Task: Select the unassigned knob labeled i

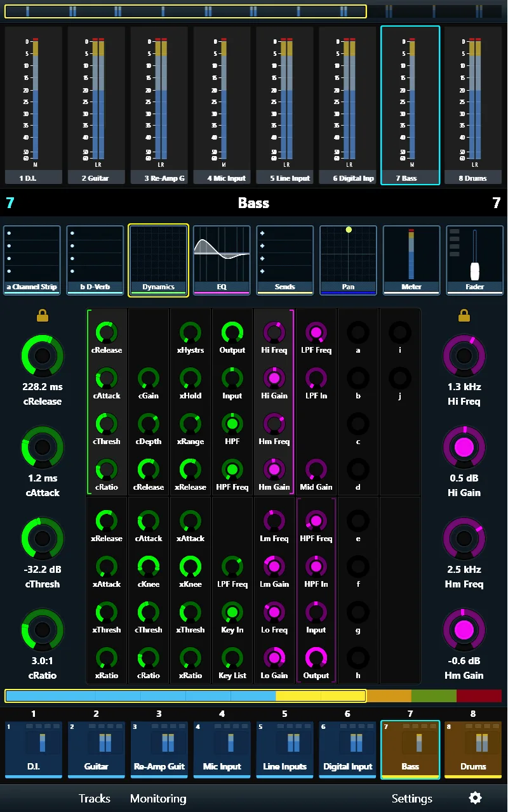Action: 400,332
